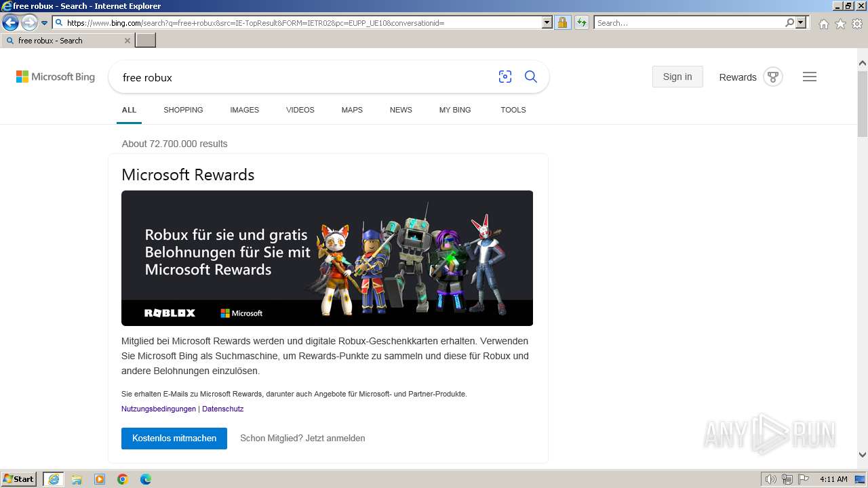Click the Sign in button

tap(677, 77)
